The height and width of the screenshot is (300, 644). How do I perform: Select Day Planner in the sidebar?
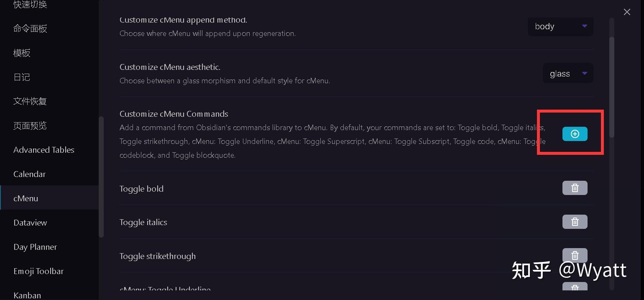point(35,247)
